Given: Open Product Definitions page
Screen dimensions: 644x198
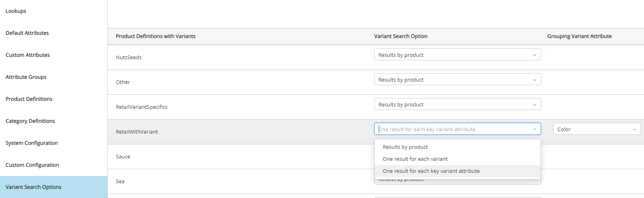Looking at the screenshot, I should point(29,99).
